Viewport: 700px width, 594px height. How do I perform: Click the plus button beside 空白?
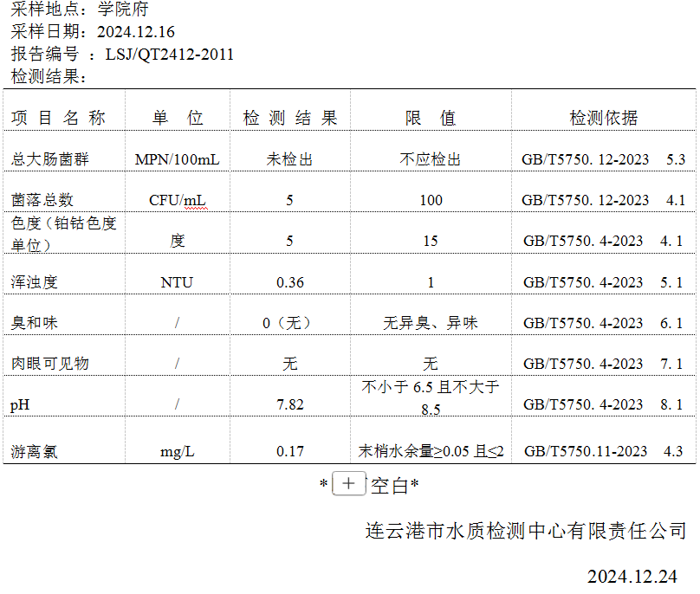tap(348, 484)
